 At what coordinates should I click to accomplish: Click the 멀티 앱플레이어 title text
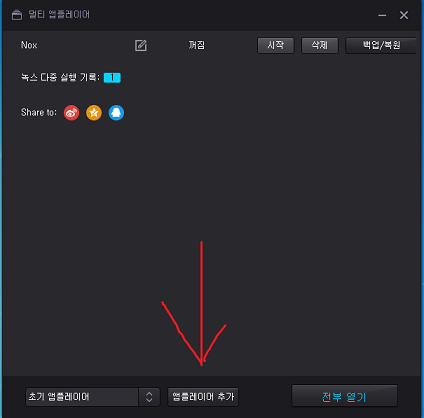(x=59, y=15)
